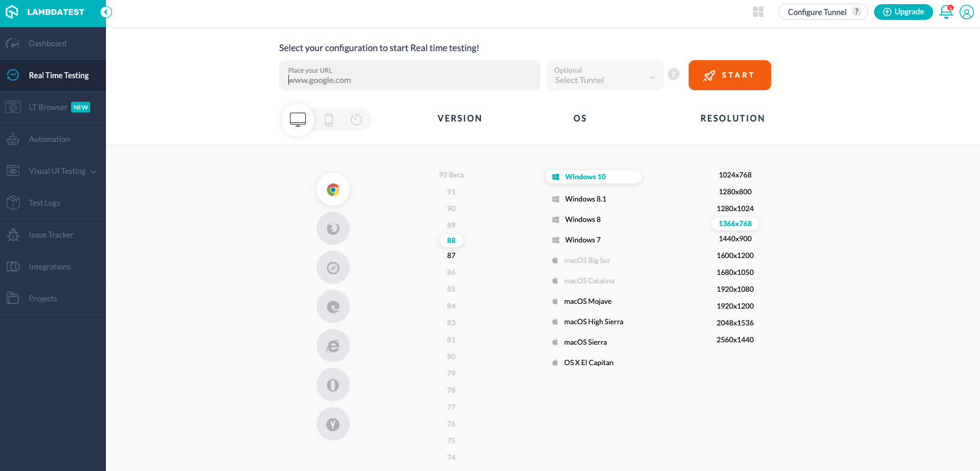The height and width of the screenshot is (471, 980).
Task: Open Test Logs in the sidebar
Action: point(53,203)
